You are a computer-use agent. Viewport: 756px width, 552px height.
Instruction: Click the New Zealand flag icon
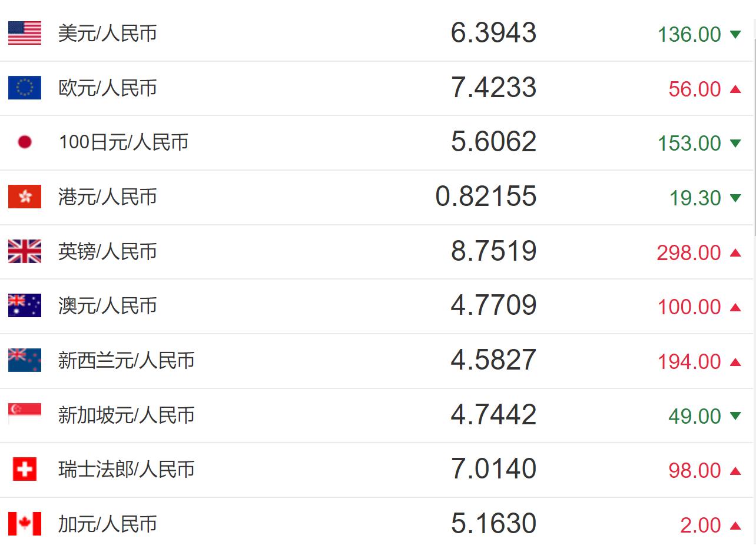tap(25, 360)
